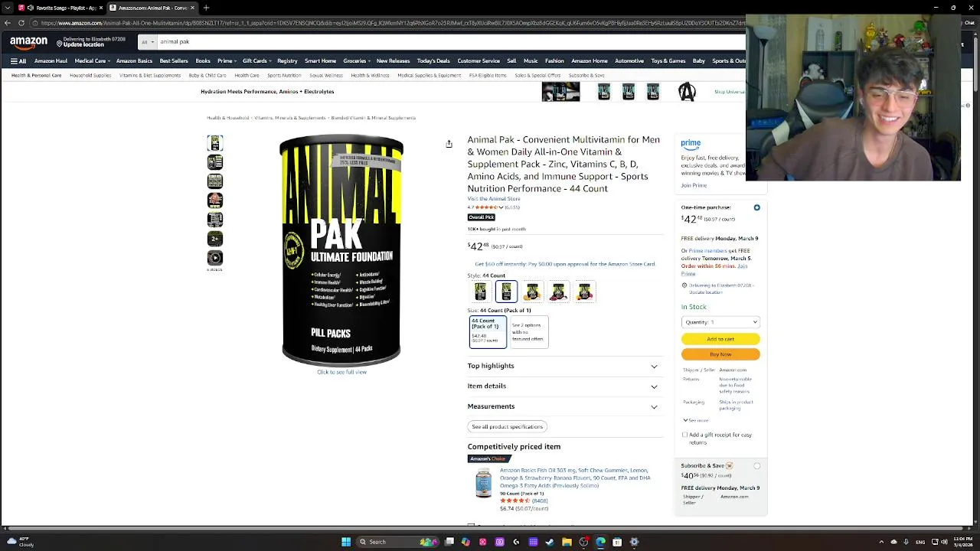Select the 44 Count (Pack of 1) size
980x551 pixels.
488,332
